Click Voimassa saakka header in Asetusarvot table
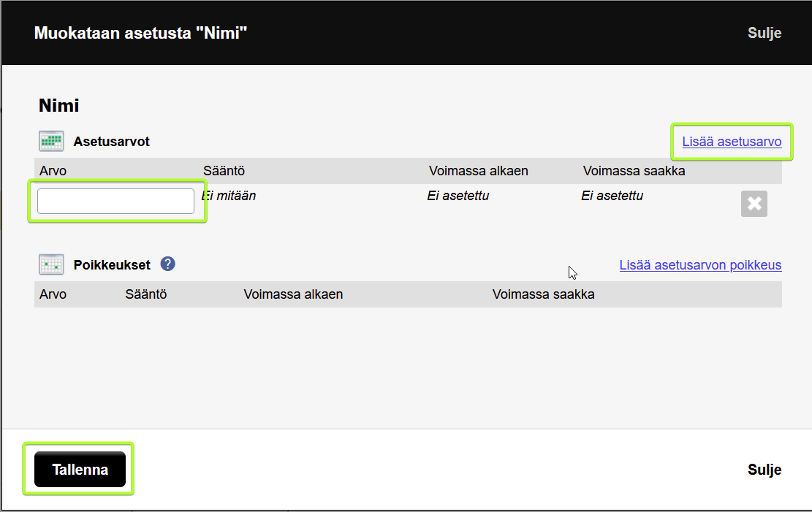 [x=634, y=171]
